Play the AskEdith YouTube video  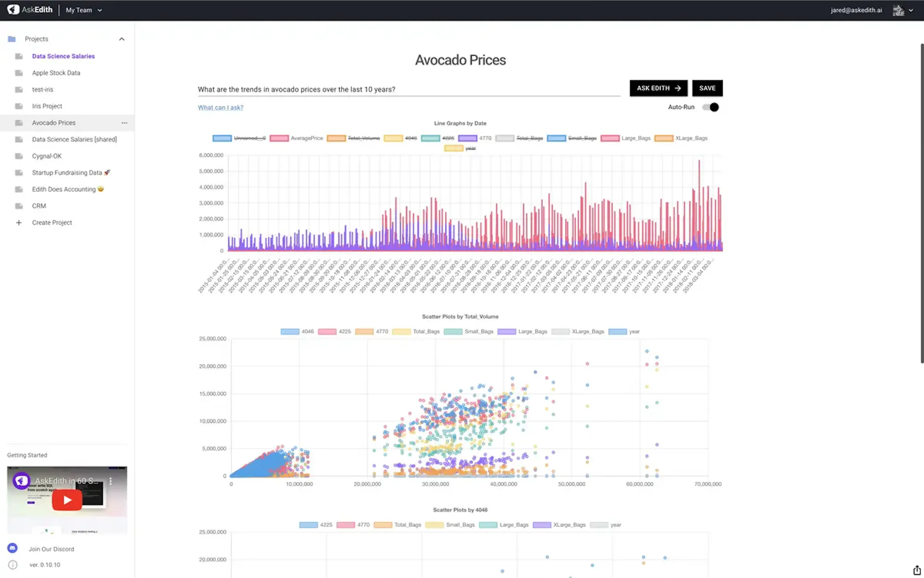(x=67, y=500)
